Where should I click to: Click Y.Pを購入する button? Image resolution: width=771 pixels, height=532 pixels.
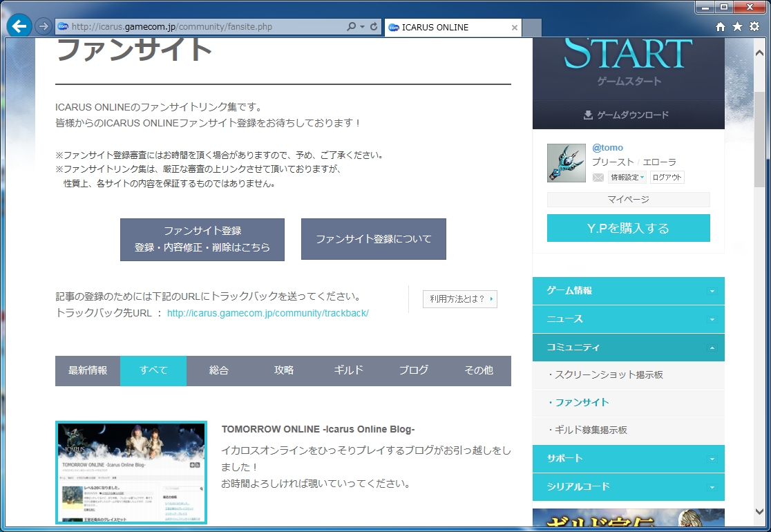[629, 228]
